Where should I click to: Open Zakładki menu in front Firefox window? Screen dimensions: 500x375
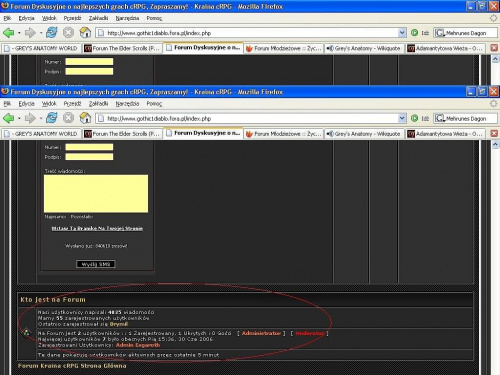point(98,104)
